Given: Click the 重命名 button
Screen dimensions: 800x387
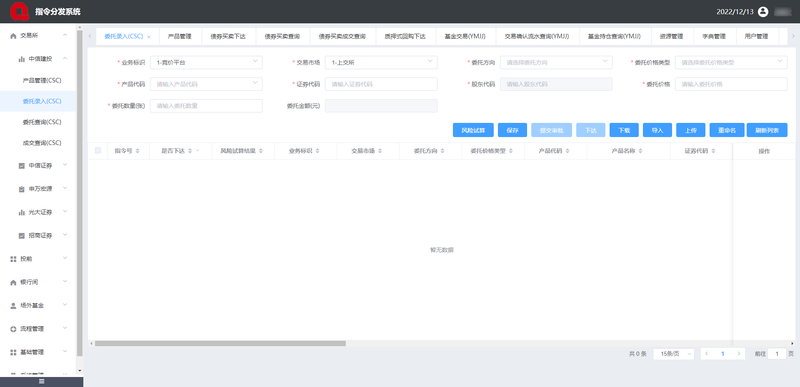Looking at the screenshot, I should click(727, 130).
